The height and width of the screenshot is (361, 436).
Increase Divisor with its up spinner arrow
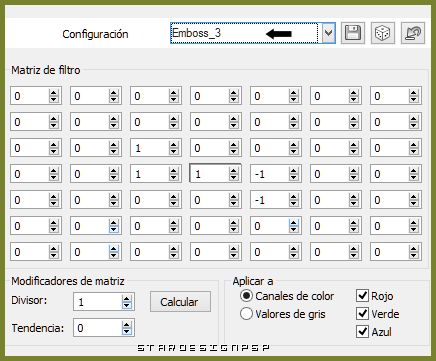[x=126, y=299]
